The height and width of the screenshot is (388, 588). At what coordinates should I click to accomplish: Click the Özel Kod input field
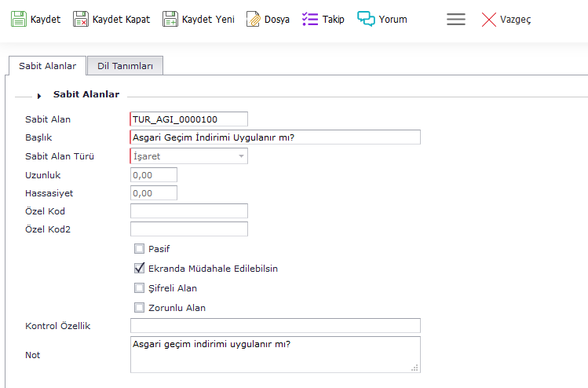click(188, 210)
